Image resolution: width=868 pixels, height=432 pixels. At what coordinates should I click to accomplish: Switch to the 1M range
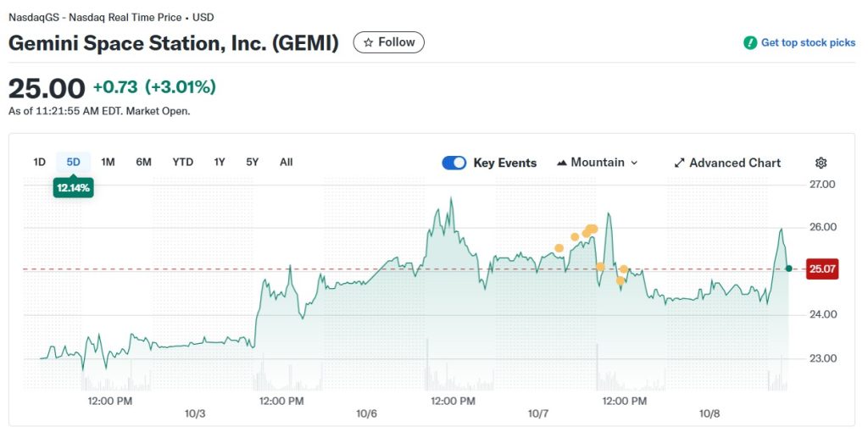point(108,162)
